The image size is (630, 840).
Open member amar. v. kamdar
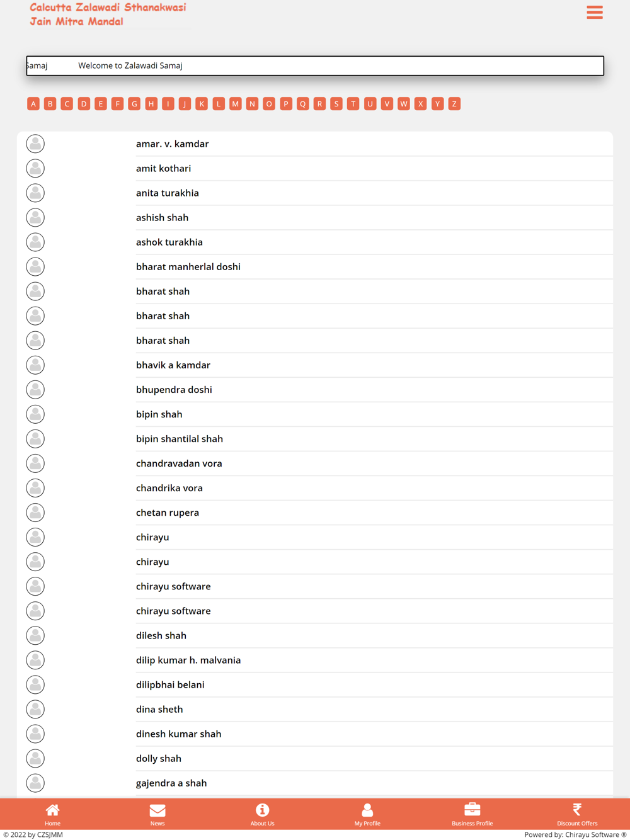point(172,144)
